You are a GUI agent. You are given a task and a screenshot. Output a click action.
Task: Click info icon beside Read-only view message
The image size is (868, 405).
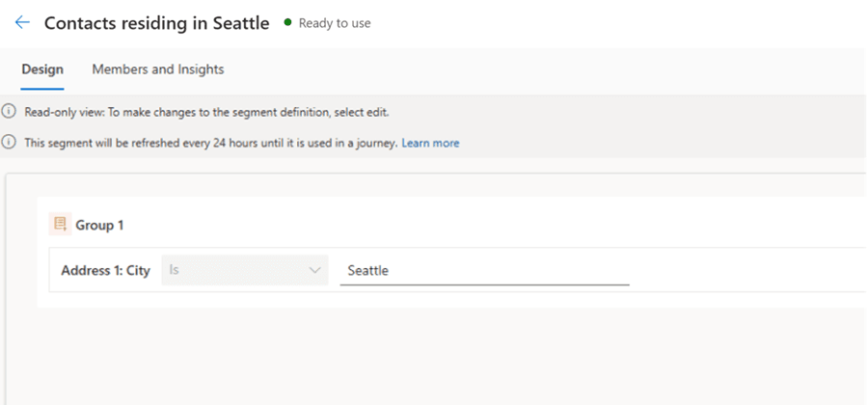point(9,112)
